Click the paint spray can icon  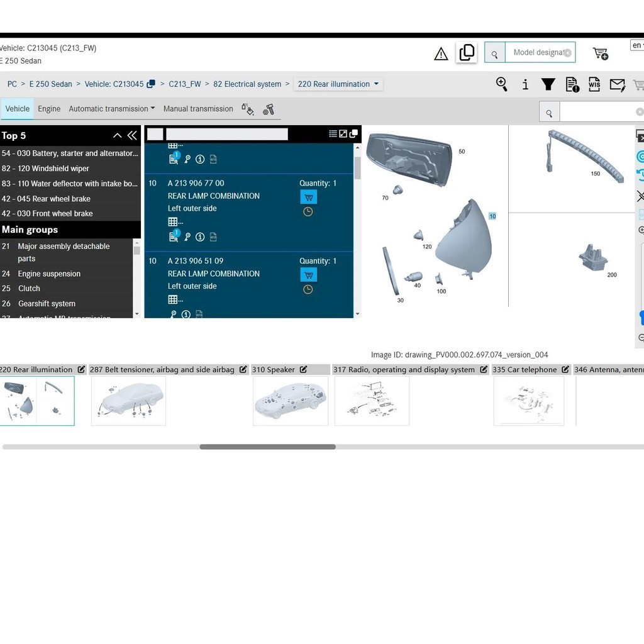point(248,109)
